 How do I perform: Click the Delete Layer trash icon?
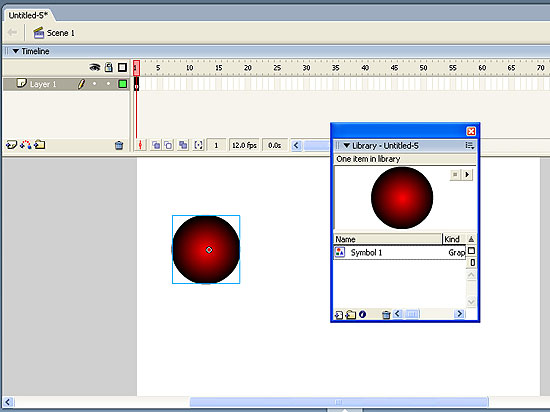(119, 145)
